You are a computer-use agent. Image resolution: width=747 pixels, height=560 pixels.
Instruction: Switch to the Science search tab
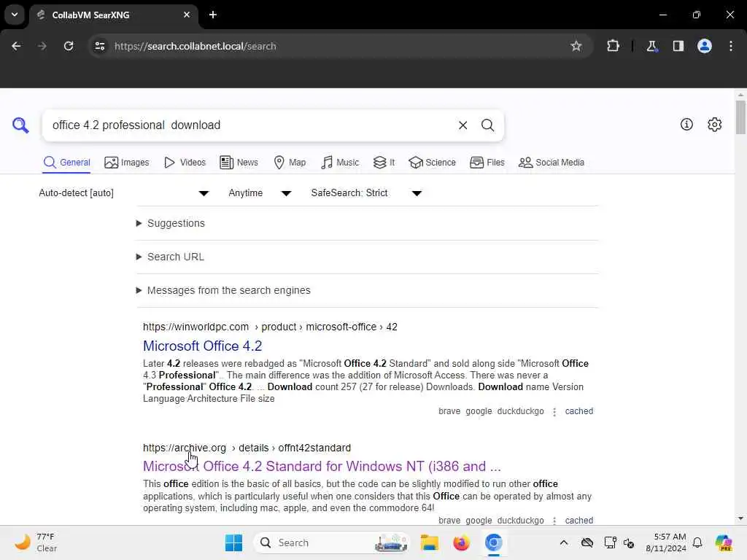click(x=432, y=163)
